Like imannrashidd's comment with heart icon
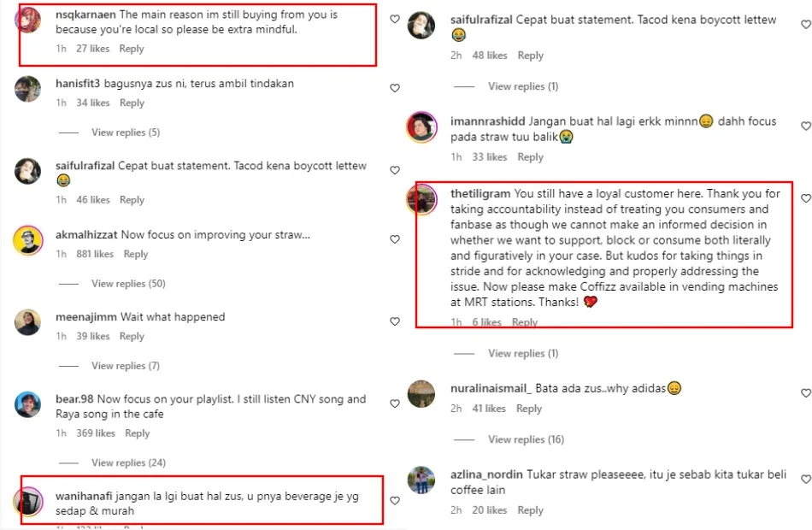This screenshot has height=530, width=812. (805, 127)
